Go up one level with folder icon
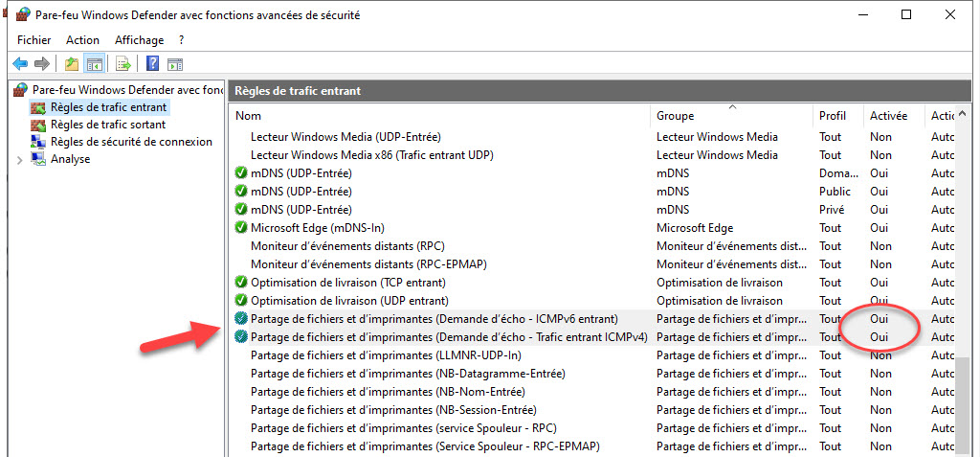980x457 pixels. pos(72,63)
